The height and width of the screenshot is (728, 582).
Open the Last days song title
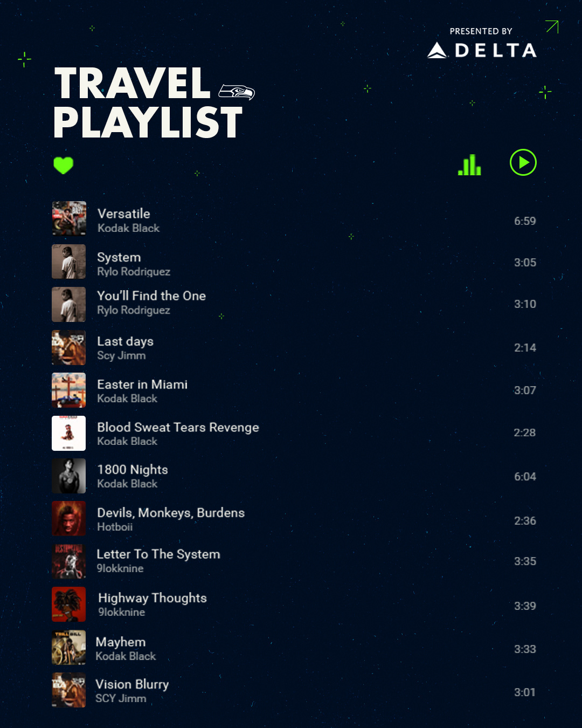click(x=125, y=341)
